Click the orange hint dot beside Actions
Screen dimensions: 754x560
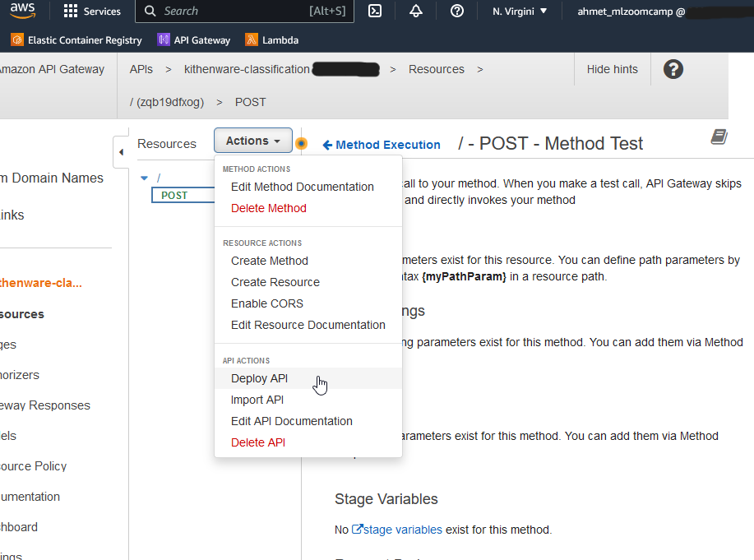(302, 143)
